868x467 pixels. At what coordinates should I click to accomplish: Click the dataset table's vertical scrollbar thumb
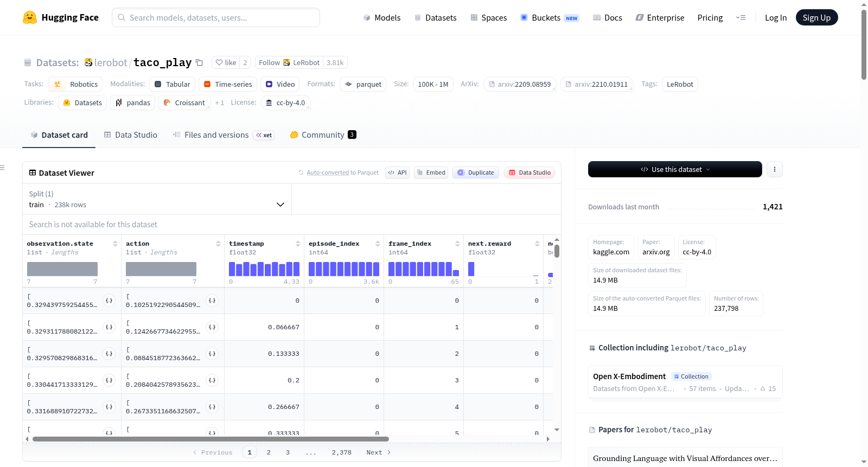click(557, 251)
